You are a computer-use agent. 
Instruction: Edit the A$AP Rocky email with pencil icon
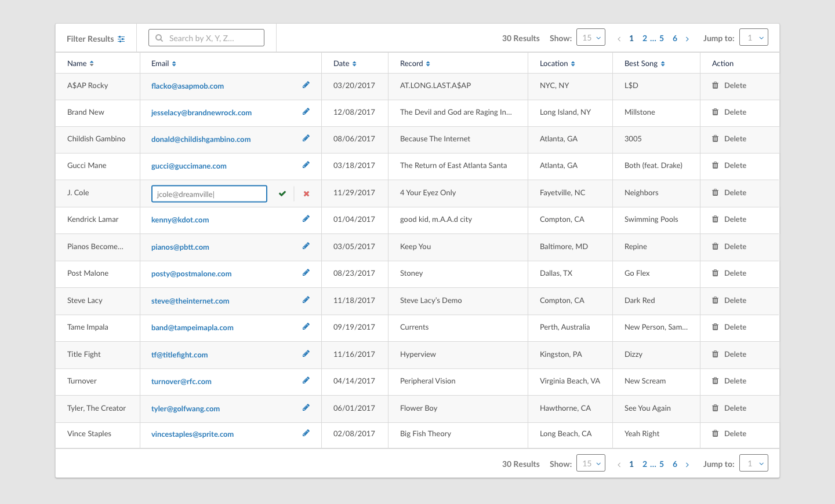click(306, 85)
